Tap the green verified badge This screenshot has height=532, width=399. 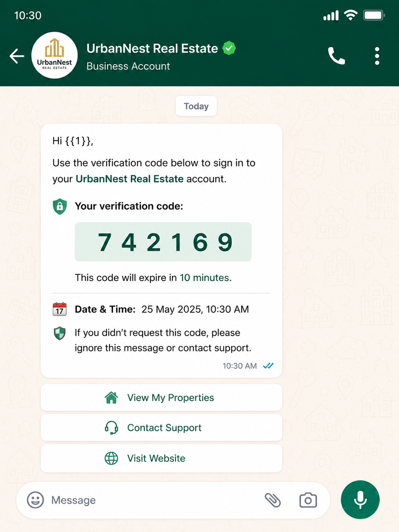pyautogui.click(x=229, y=48)
